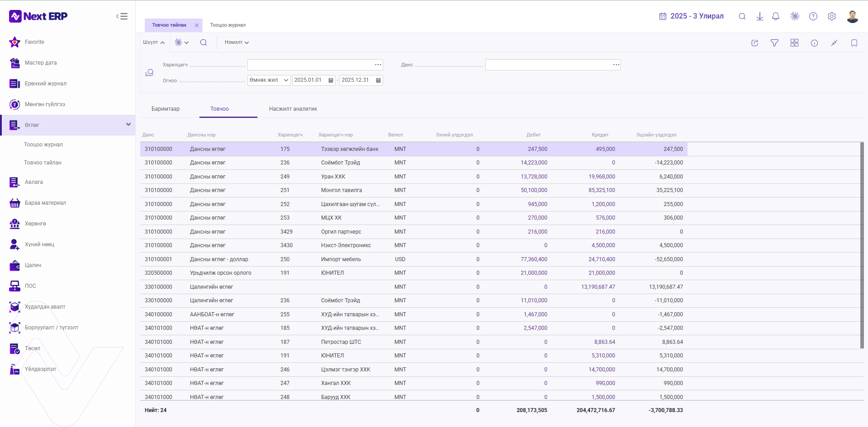Screen dimensions: 868x427
Task: Click the download icon in the top bar
Action: point(760,16)
